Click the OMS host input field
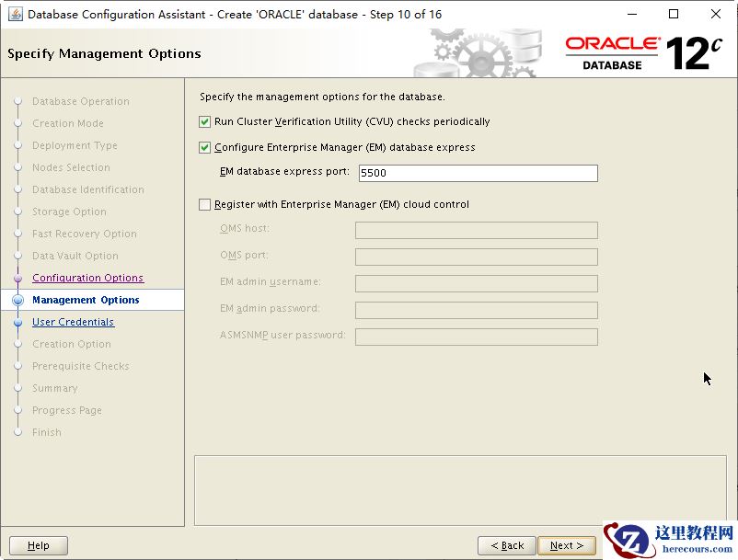738x560 pixels. click(x=477, y=231)
